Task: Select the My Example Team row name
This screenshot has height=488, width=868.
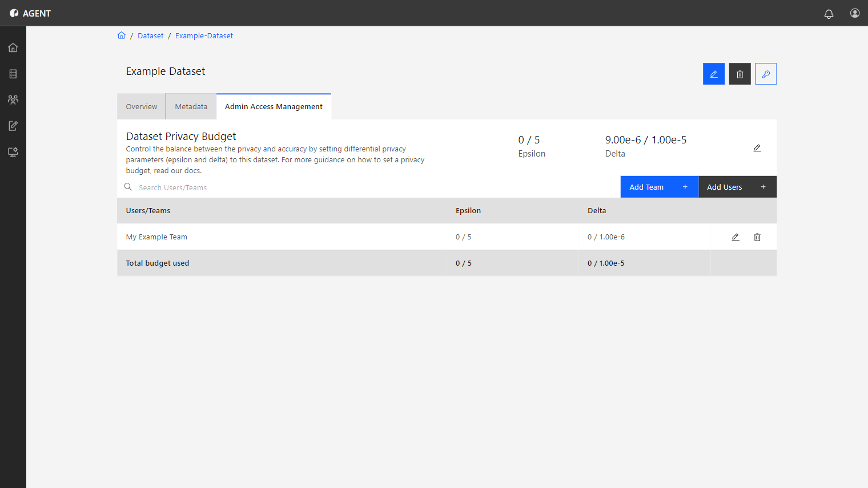Action: click(x=156, y=237)
